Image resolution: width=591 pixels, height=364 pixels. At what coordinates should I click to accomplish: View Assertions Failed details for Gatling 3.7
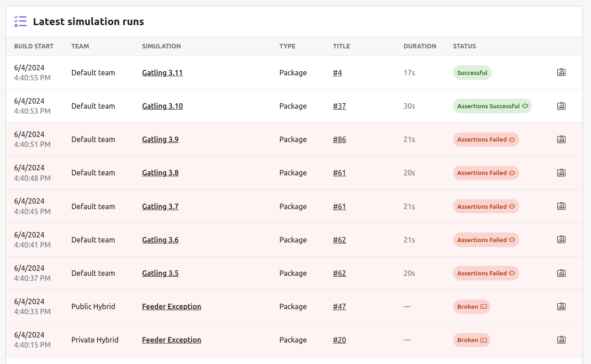click(486, 206)
